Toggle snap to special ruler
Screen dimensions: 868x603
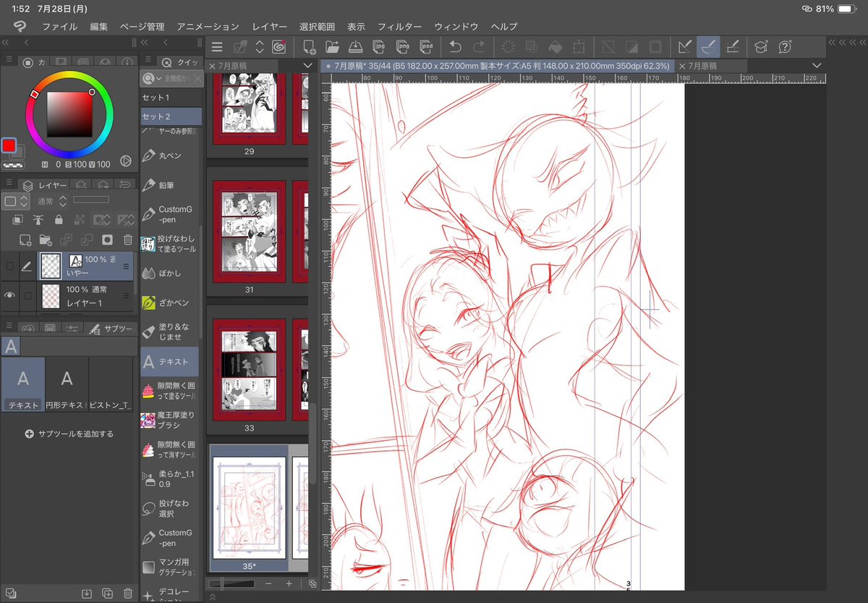coord(708,47)
